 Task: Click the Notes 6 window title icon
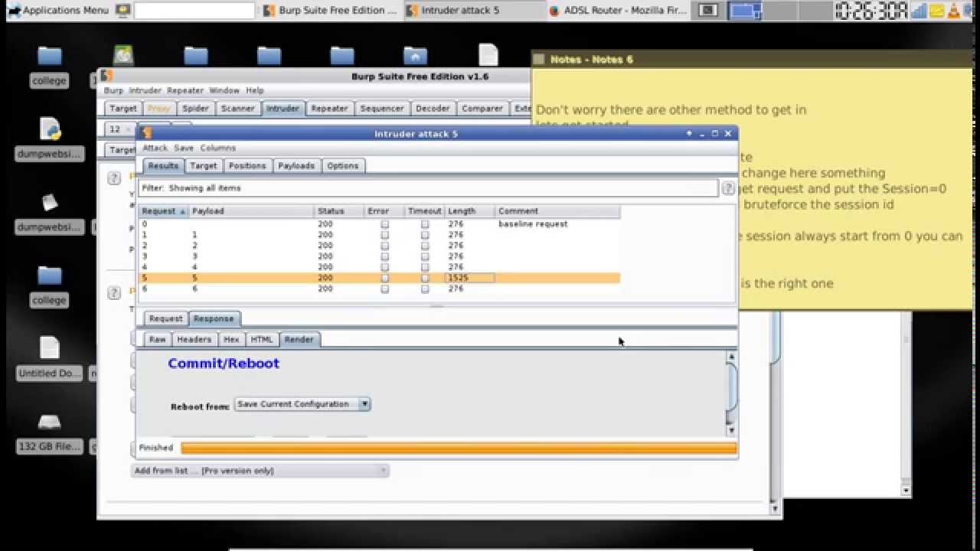point(540,59)
